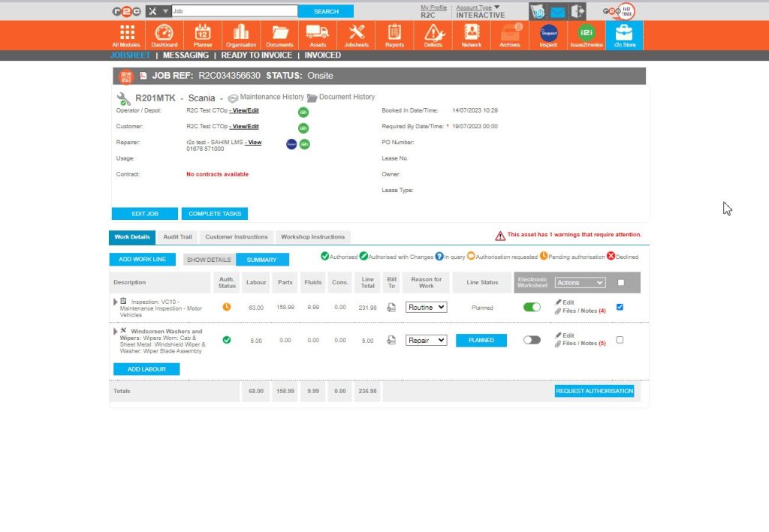Open the READY TO INVOICE menu item
The height and width of the screenshot is (532, 769).
[x=257, y=55]
